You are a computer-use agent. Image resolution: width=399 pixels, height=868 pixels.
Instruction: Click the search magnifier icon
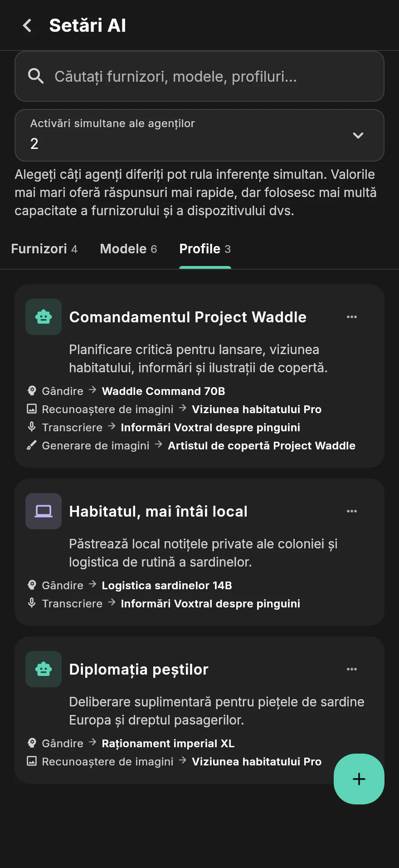click(x=36, y=76)
